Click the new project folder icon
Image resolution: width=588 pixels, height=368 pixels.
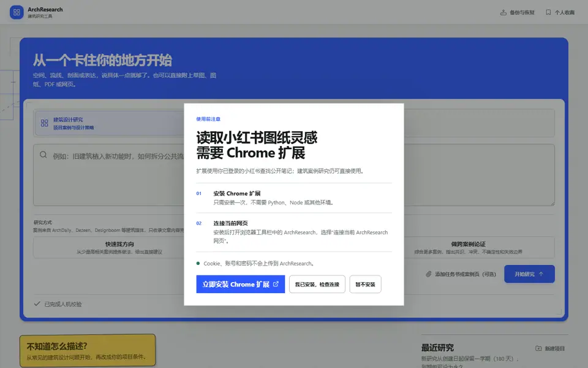coord(538,348)
